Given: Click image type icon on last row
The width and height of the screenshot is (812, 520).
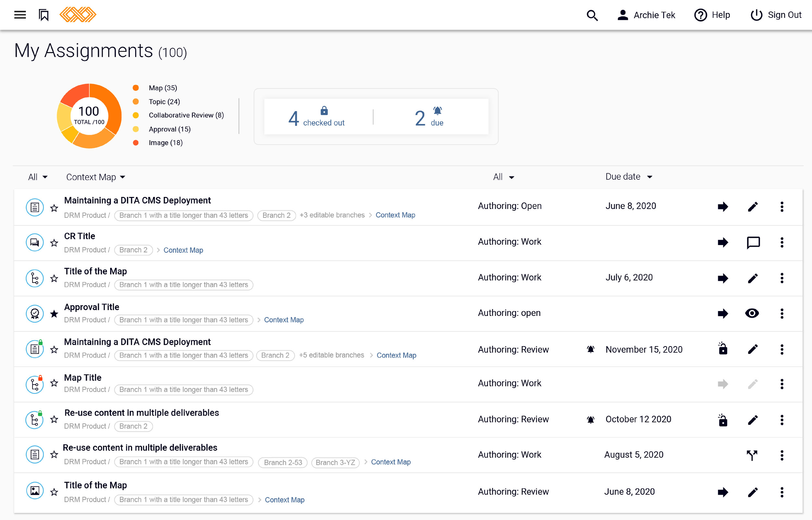Looking at the screenshot, I should tap(35, 491).
